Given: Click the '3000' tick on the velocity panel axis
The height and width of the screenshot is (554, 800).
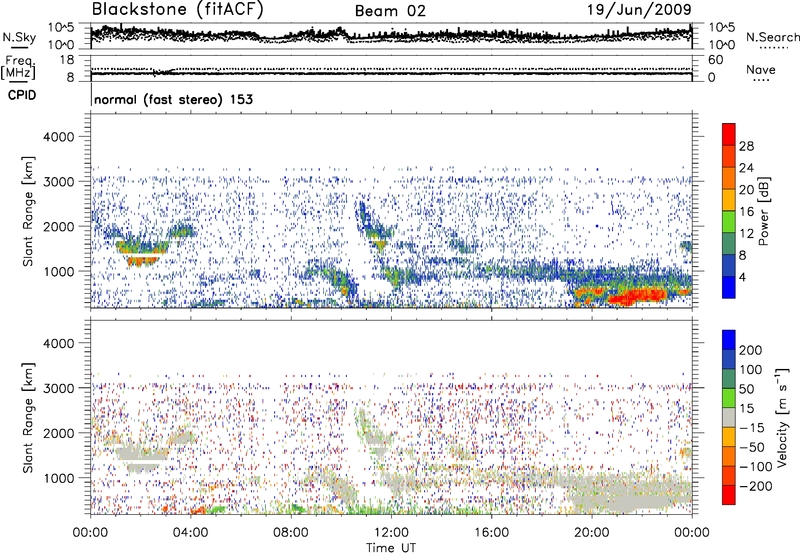Looking at the screenshot, I should tap(59, 388).
